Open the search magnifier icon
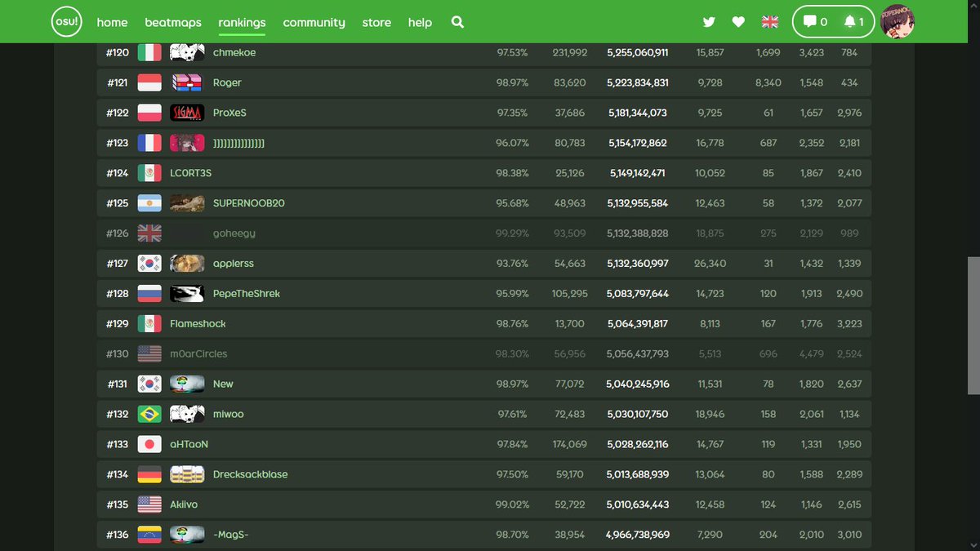This screenshot has width=980, height=551. pos(457,22)
